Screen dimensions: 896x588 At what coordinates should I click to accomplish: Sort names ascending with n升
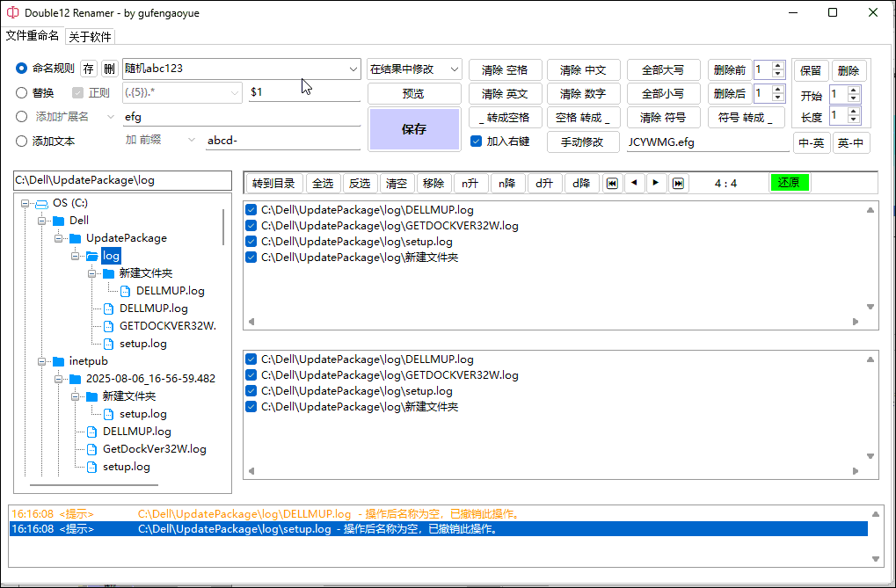469,183
